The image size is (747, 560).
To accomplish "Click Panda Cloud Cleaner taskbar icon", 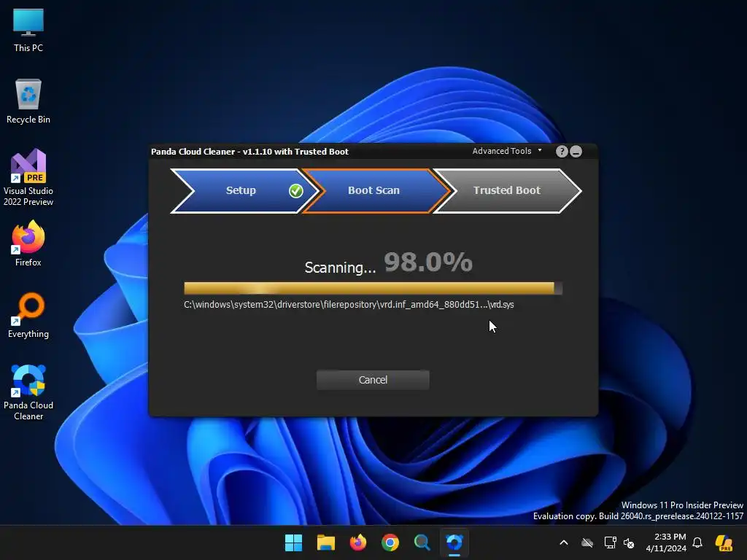I will pos(454,542).
